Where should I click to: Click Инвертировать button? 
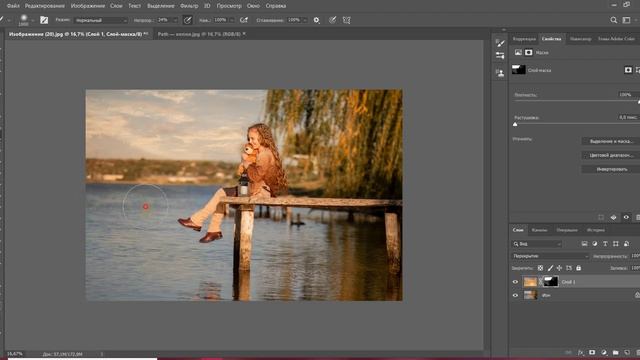[611, 169]
